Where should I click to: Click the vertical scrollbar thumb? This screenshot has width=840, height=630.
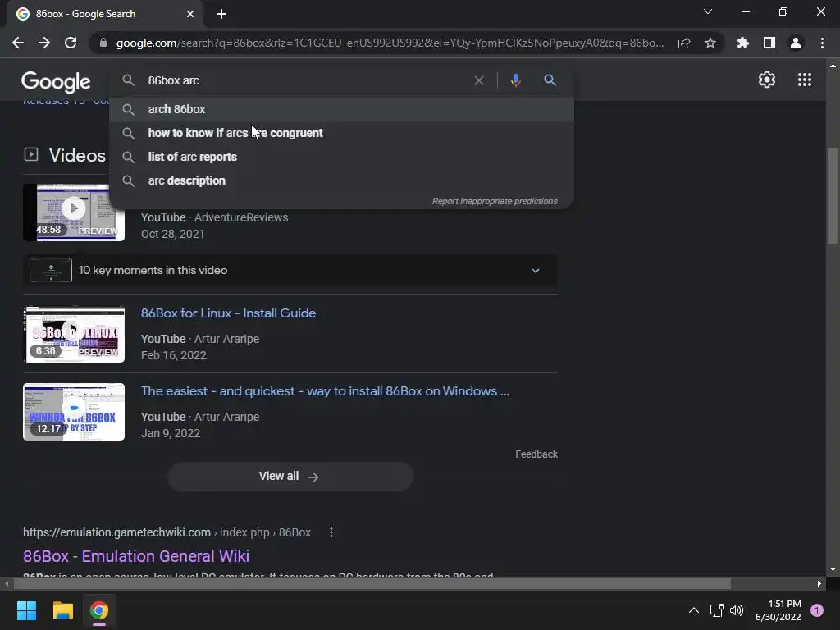click(x=833, y=195)
